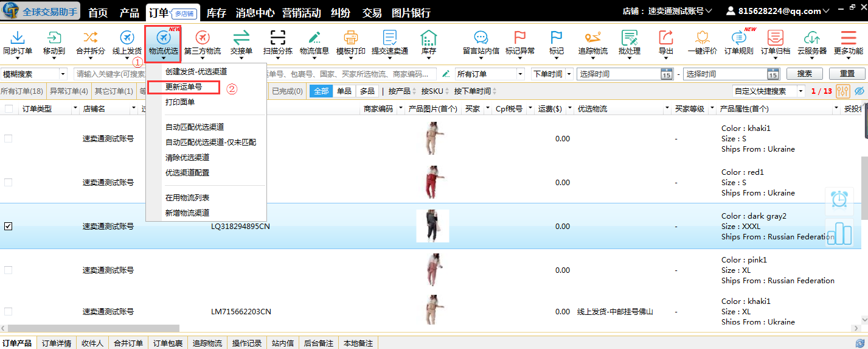
Task: Click the 导出 export icon
Action: [666, 37]
